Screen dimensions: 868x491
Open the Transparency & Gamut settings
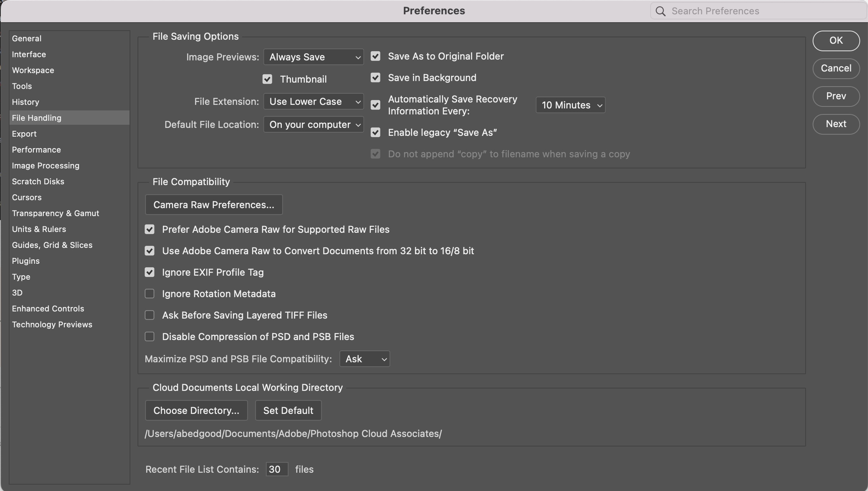click(55, 213)
